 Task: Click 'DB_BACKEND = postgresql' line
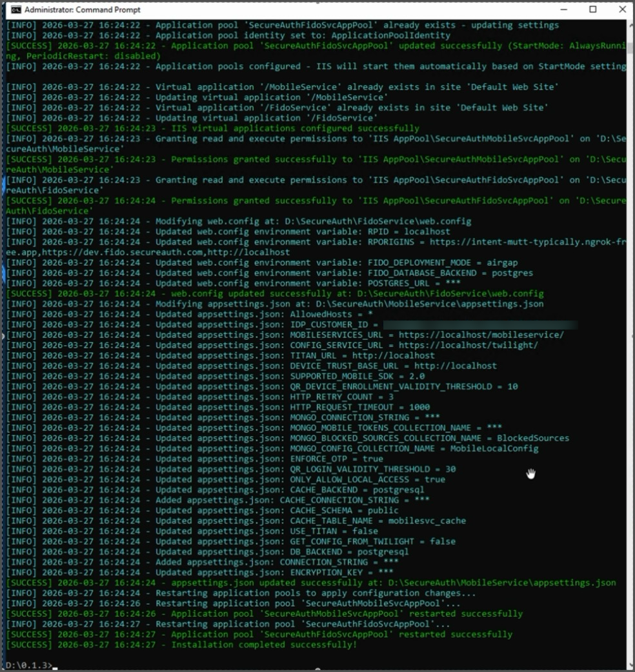208,551
